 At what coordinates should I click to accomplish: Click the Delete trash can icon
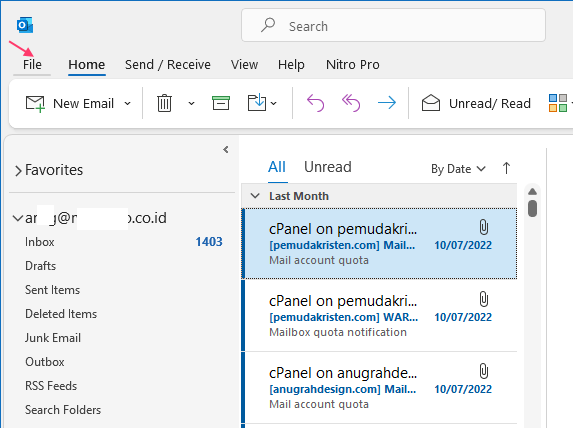point(164,103)
